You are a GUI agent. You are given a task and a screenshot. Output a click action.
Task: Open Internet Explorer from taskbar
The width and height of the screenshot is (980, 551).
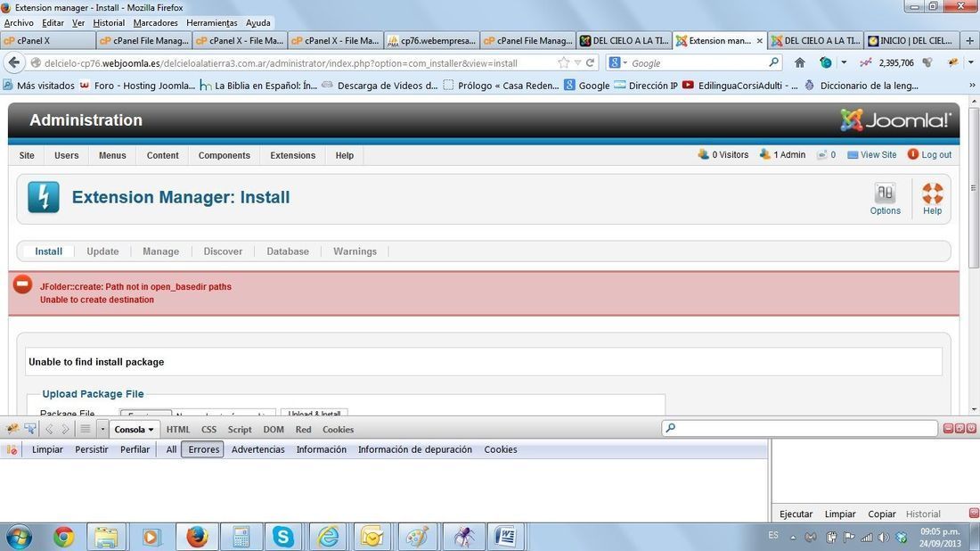coord(328,537)
